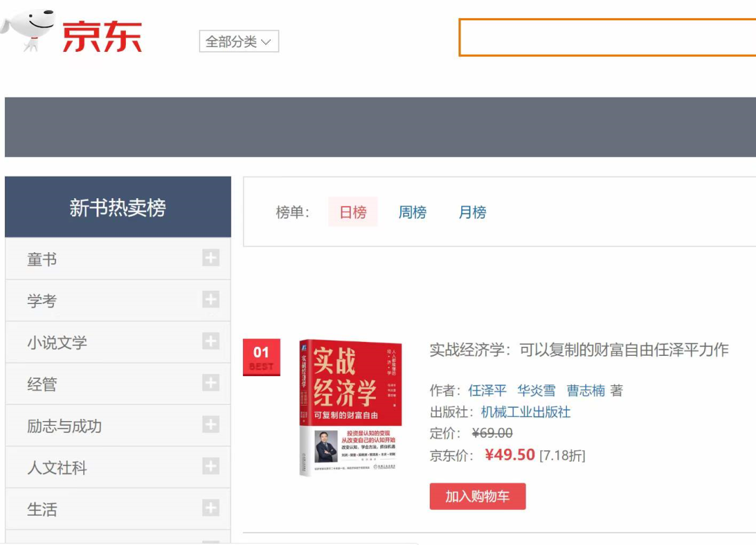Switch to the 周榜 tab

pyautogui.click(x=412, y=212)
